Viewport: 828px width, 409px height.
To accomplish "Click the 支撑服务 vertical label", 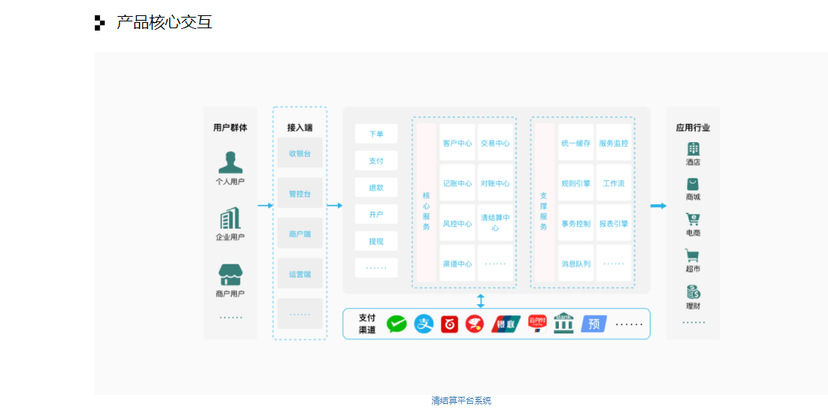I will click(544, 211).
